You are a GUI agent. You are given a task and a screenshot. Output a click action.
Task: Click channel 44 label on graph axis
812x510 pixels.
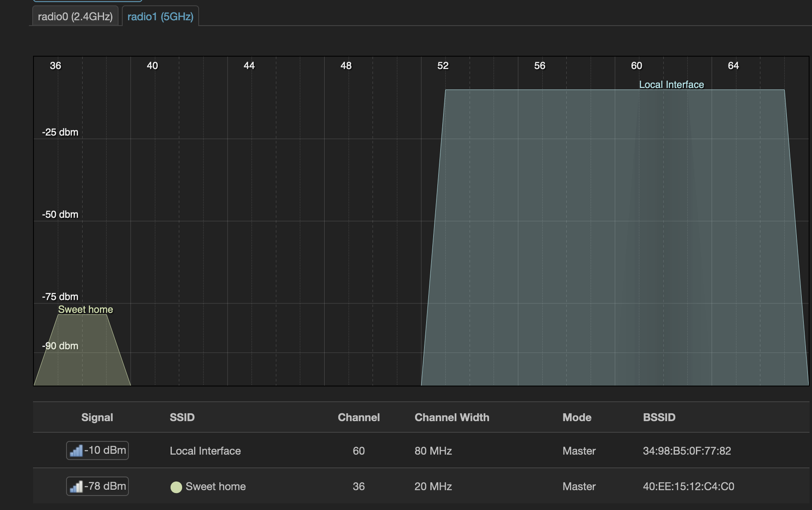[249, 66]
